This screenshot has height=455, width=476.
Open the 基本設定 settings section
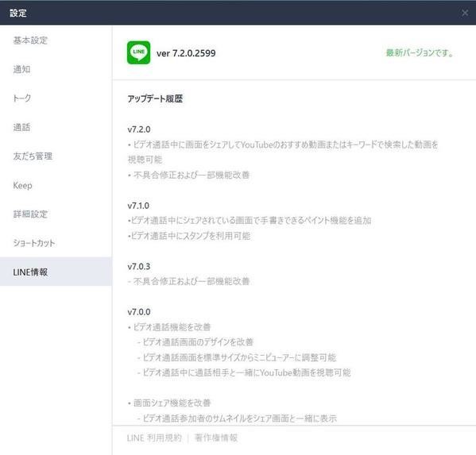point(30,40)
